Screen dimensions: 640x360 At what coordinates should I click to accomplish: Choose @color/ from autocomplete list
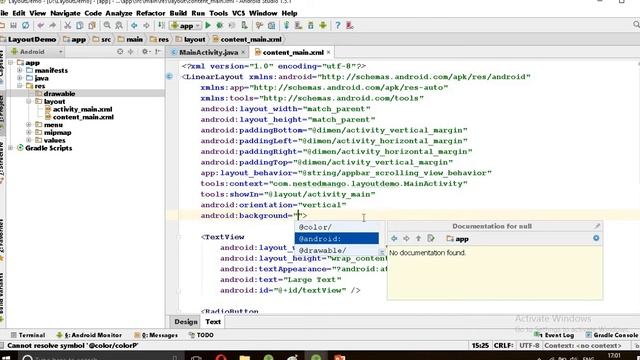tap(337, 227)
